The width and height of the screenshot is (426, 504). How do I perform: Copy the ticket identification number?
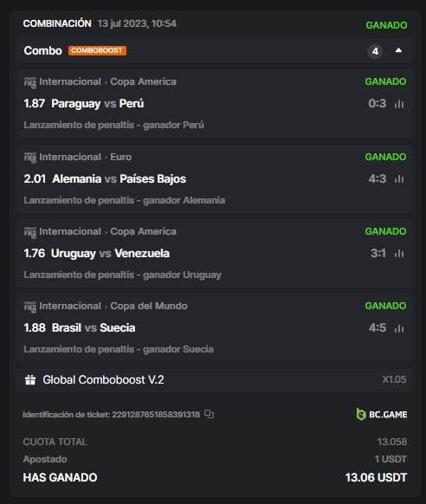pyautogui.click(x=209, y=414)
